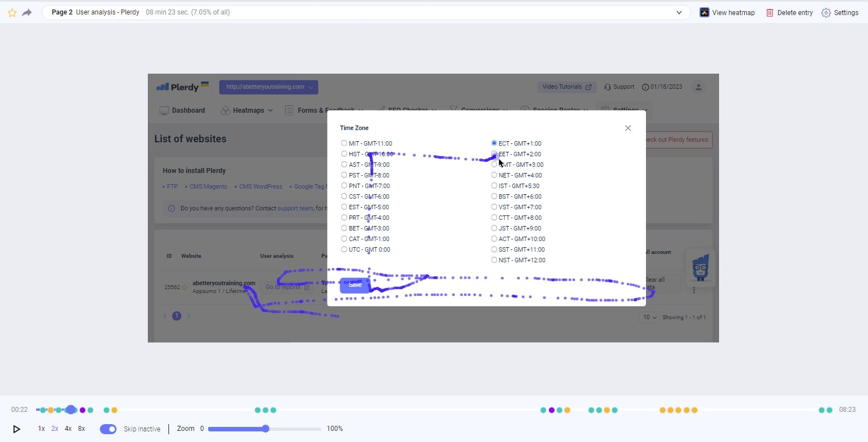The image size is (868, 442).
Task: Open the Dashboard menu item
Action: coord(182,110)
